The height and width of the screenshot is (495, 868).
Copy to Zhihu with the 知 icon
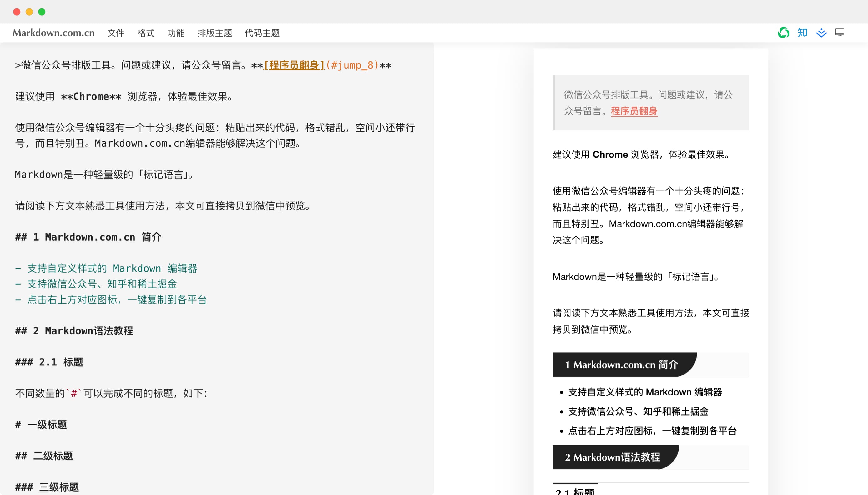(x=802, y=33)
